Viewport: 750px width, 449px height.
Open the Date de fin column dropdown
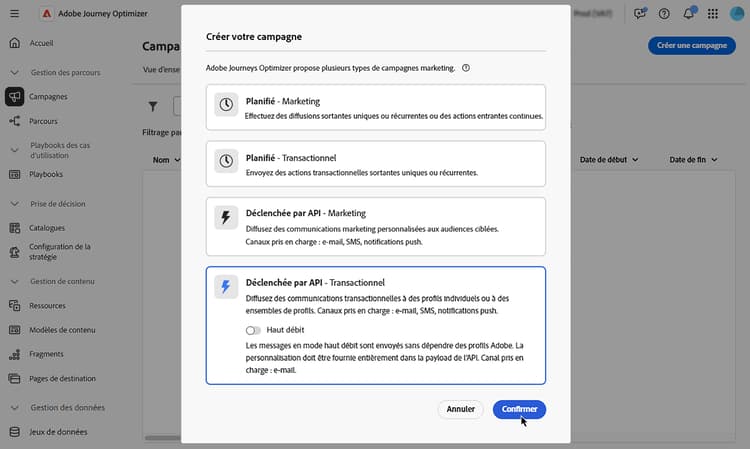[x=714, y=160]
